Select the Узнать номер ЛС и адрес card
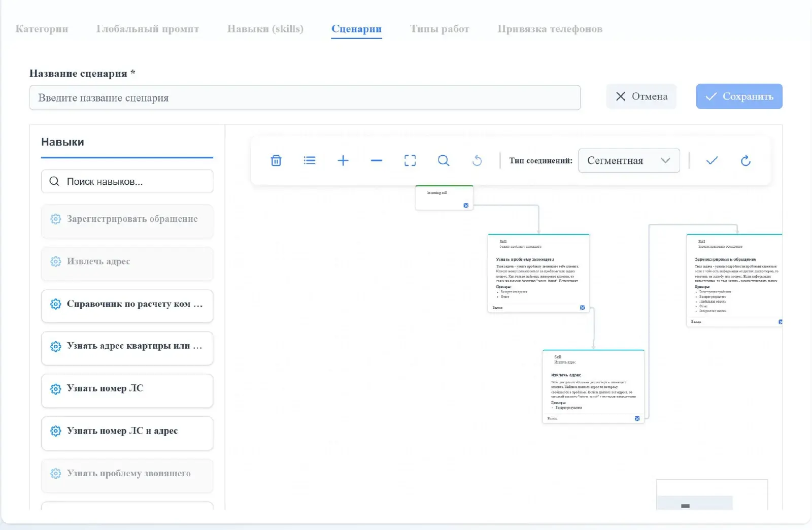Image resolution: width=812 pixels, height=530 pixels. [127, 433]
